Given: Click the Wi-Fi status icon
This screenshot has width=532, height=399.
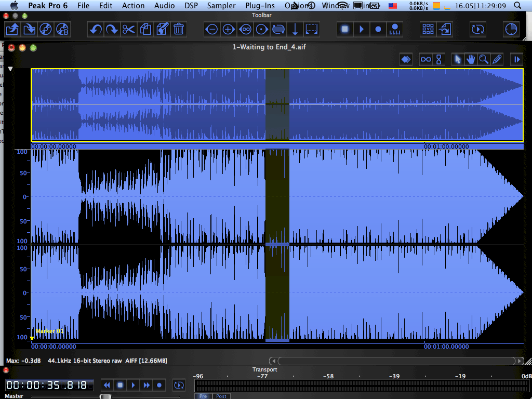Looking at the screenshot, I should click(343, 5).
